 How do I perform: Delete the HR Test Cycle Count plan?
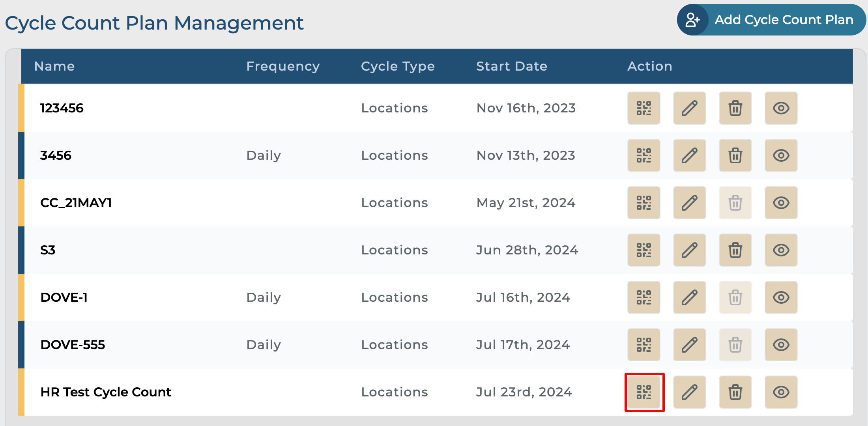(735, 392)
